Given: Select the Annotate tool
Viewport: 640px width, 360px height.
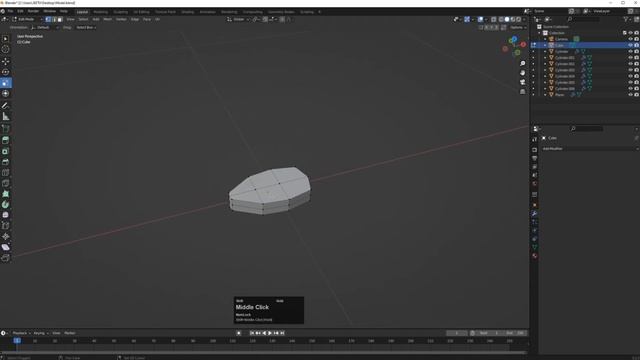Looking at the screenshot, I should (x=6, y=106).
